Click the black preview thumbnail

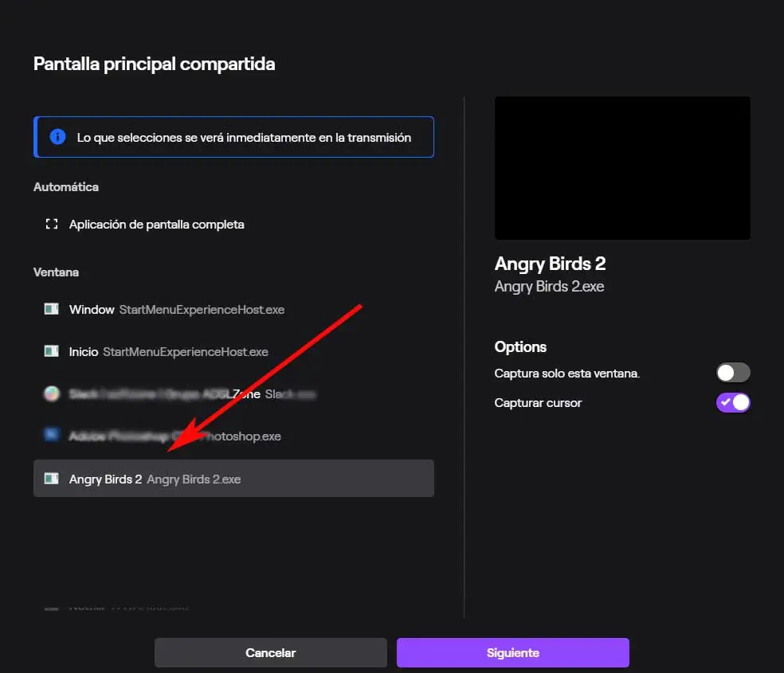click(x=622, y=168)
